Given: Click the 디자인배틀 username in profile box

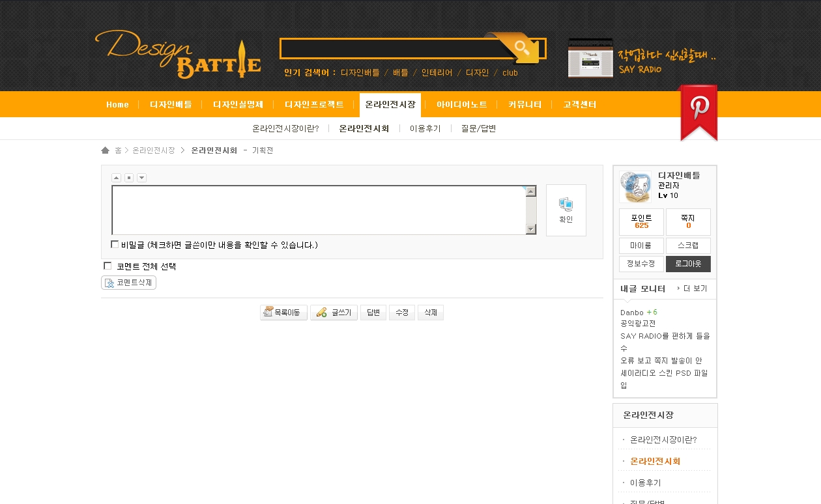Looking at the screenshot, I should [679, 175].
